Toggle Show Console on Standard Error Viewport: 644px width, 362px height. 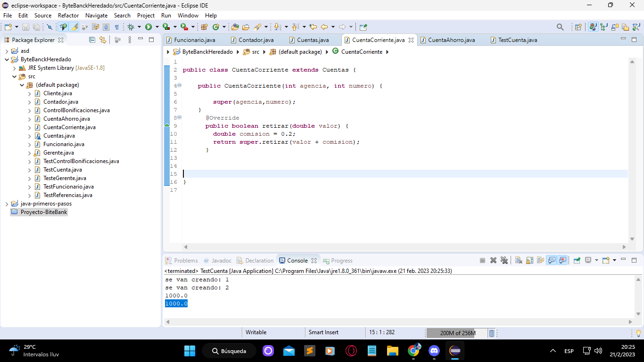[x=562, y=260]
